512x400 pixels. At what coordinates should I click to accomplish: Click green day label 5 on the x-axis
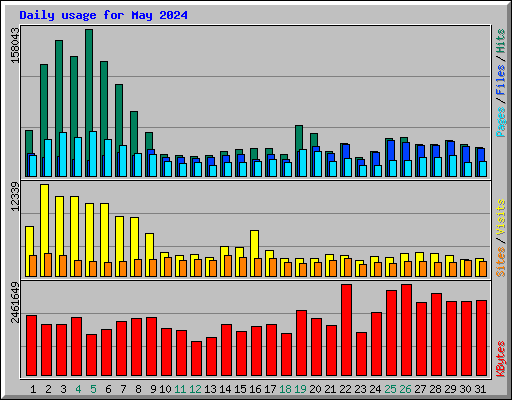93,389
